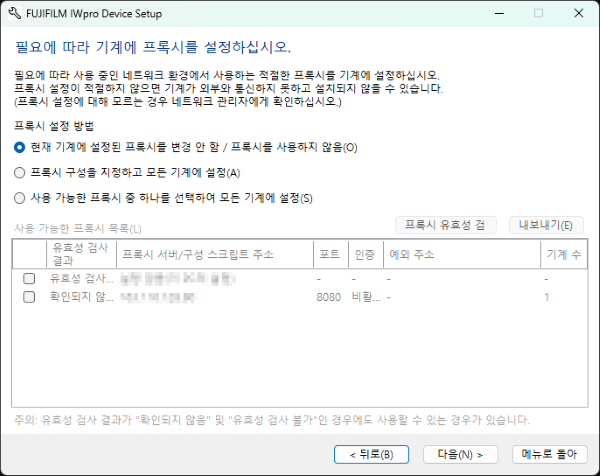
Task: Click port value '8080' cell
Action: point(329,297)
